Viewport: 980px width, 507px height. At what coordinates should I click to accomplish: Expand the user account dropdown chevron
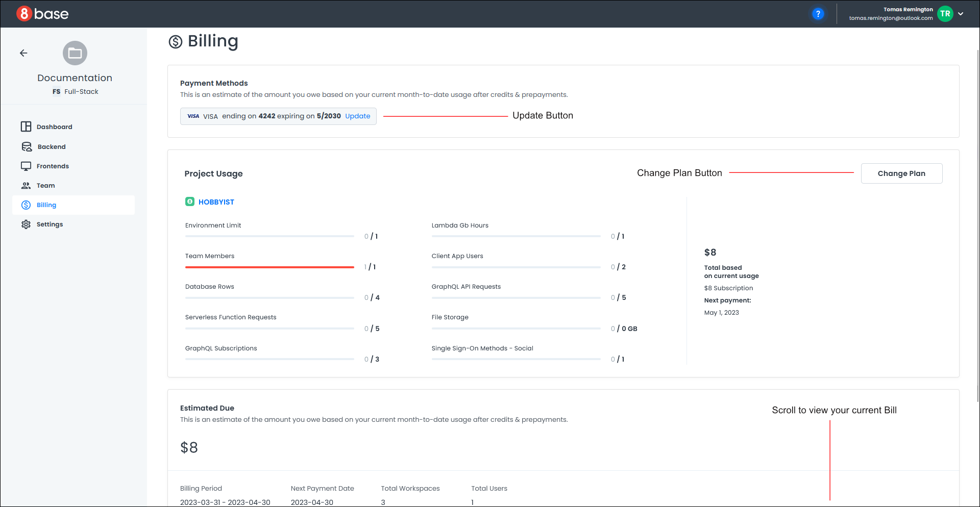pos(961,14)
